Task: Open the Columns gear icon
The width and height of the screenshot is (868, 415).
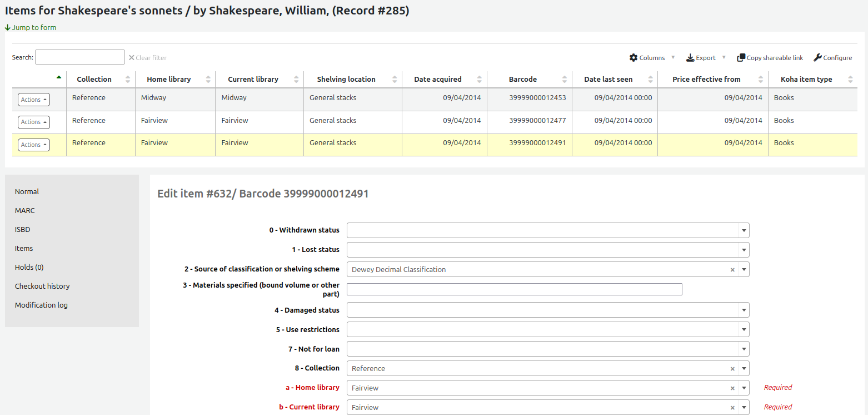Action: (x=633, y=57)
